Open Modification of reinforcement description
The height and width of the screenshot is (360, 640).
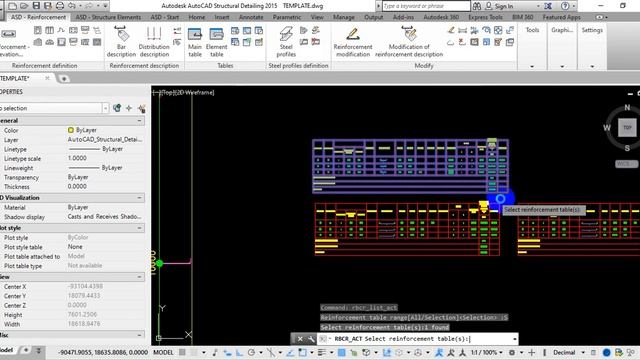pyautogui.click(x=409, y=42)
